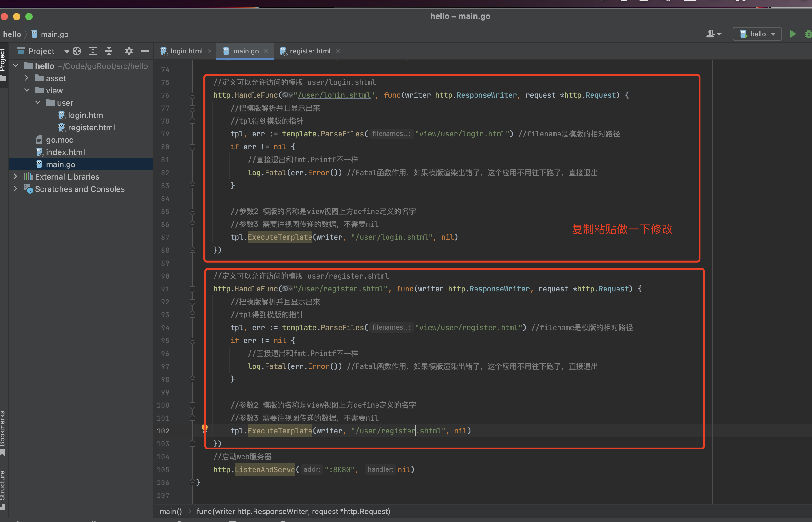Open the Bookmarks tool window side tab
The height and width of the screenshot is (522, 812).
(x=3, y=434)
